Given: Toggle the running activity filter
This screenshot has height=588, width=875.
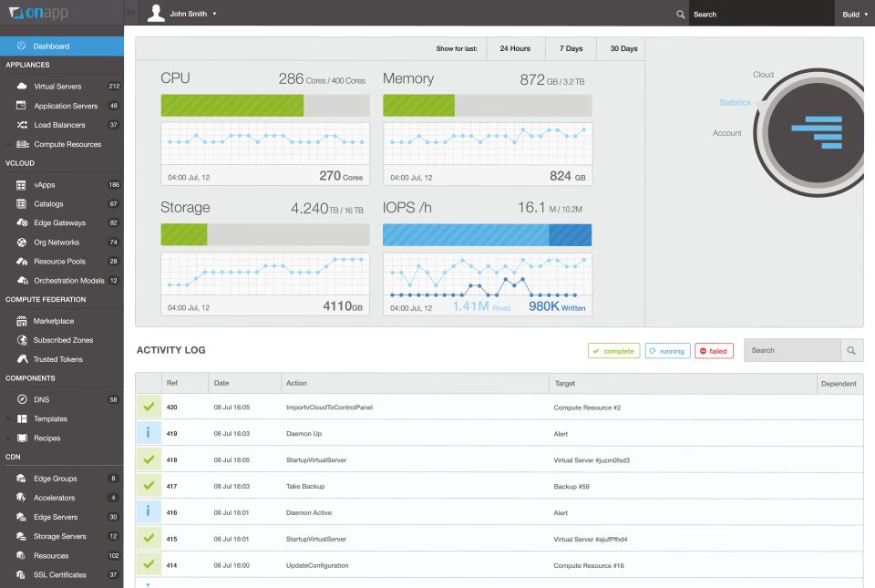Looking at the screenshot, I should pos(667,350).
